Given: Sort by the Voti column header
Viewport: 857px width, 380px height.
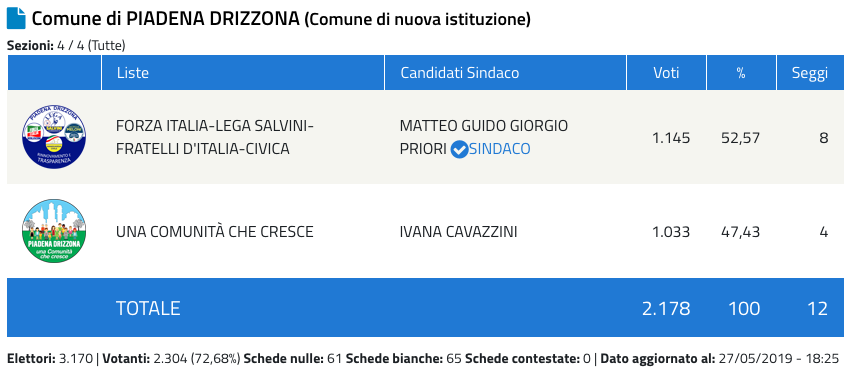Looking at the screenshot, I should [x=666, y=73].
